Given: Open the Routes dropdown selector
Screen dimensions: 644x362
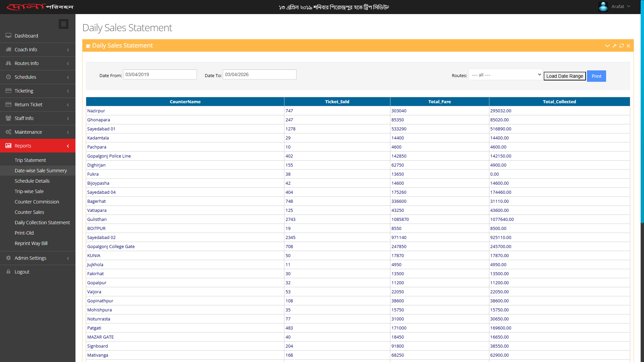Looking at the screenshot, I should [x=505, y=75].
